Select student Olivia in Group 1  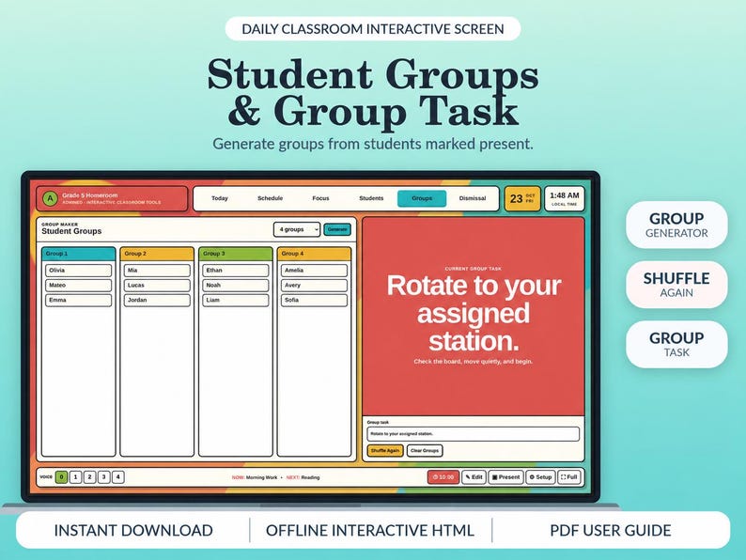click(x=79, y=271)
